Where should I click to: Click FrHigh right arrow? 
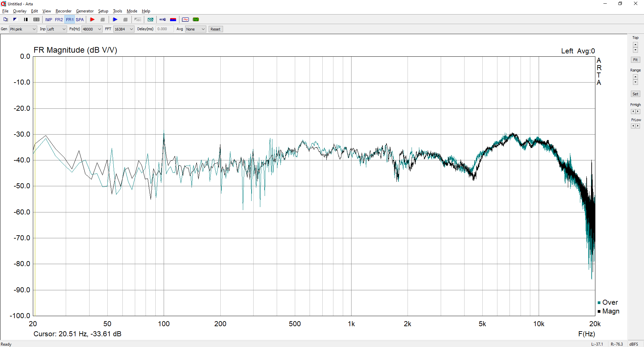[638, 111]
